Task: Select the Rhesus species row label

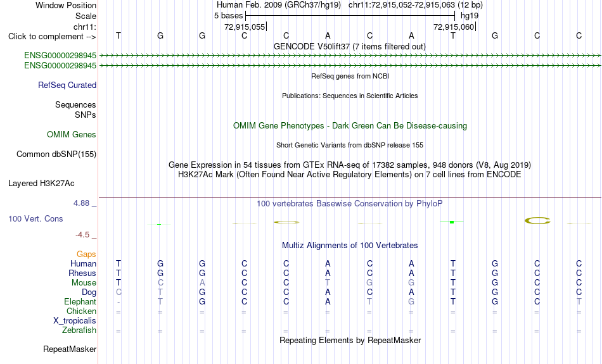Action: tap(82, 273)
